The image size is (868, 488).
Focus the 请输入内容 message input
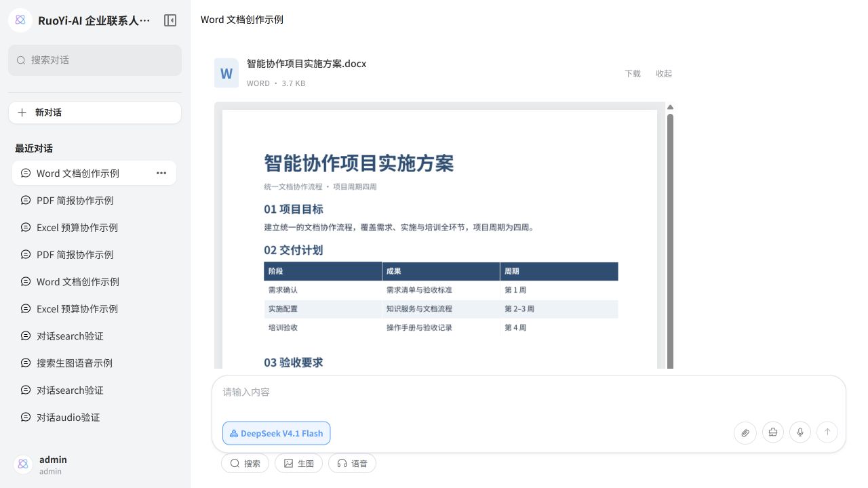click(x=529, y=392)
